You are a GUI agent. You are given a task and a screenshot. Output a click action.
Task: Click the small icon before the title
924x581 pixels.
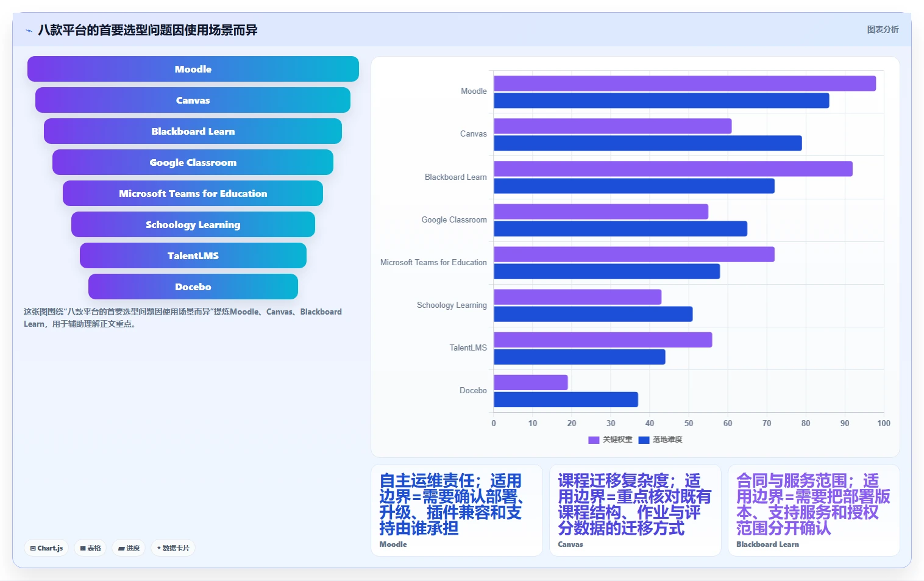29,30
